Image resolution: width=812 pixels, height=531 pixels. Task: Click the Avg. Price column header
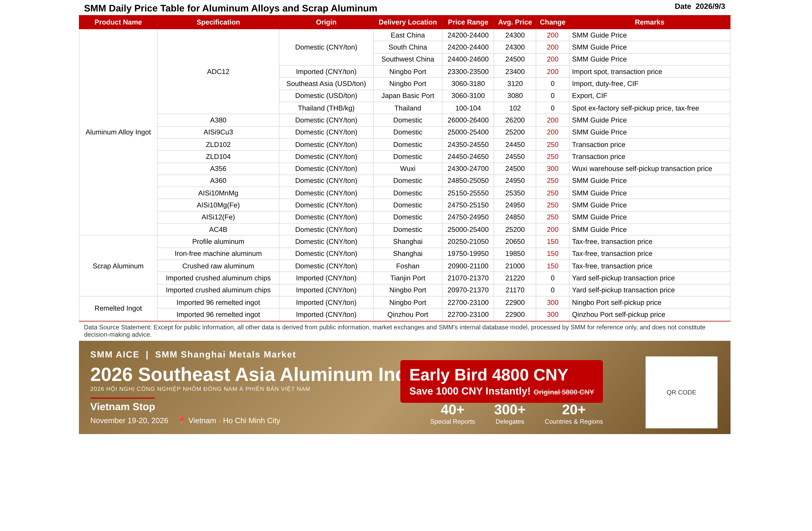pyautogui.click(x=515, y=22)
